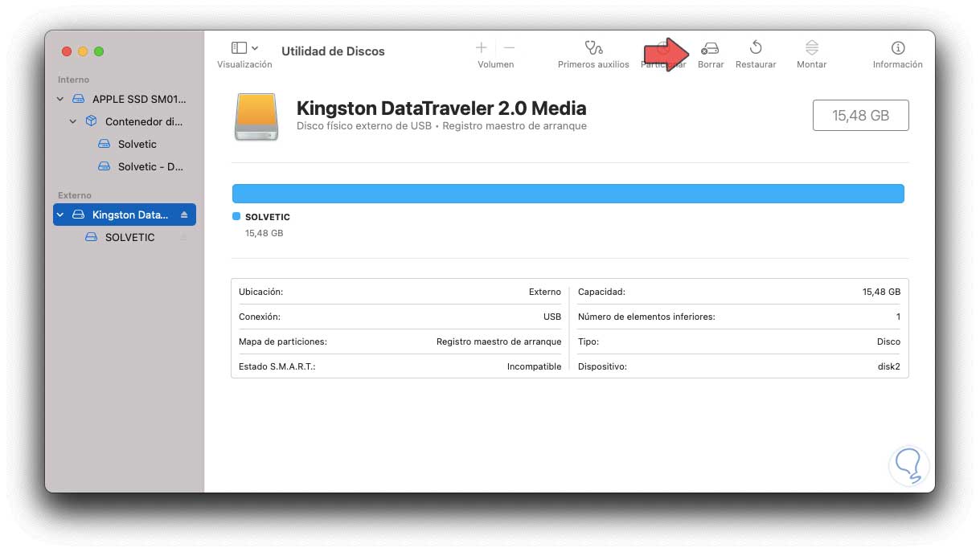
Task: Click the blue SOLVETIC partition bar
Action: tap(568, 193)
